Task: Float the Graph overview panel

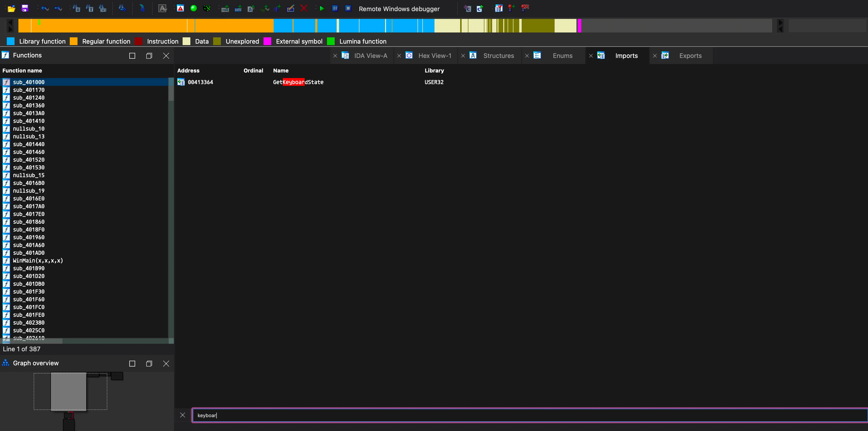Action: pos(149,363)
